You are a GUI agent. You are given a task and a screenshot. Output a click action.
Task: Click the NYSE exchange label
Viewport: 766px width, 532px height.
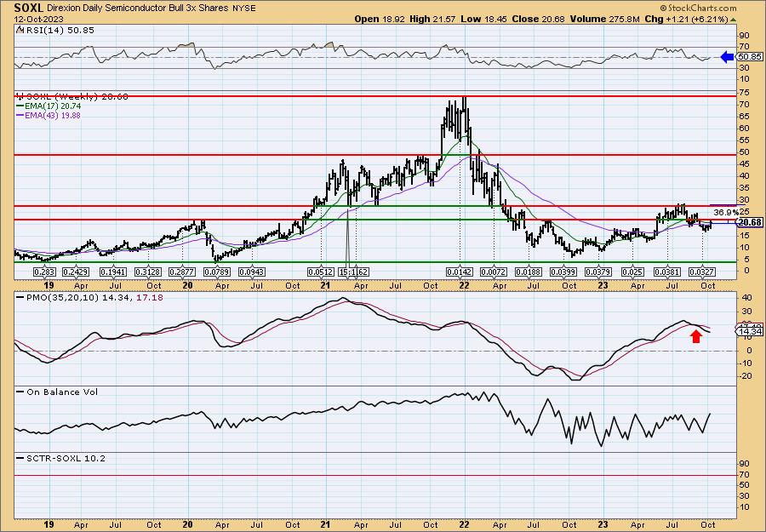click(x=245, y=9)
